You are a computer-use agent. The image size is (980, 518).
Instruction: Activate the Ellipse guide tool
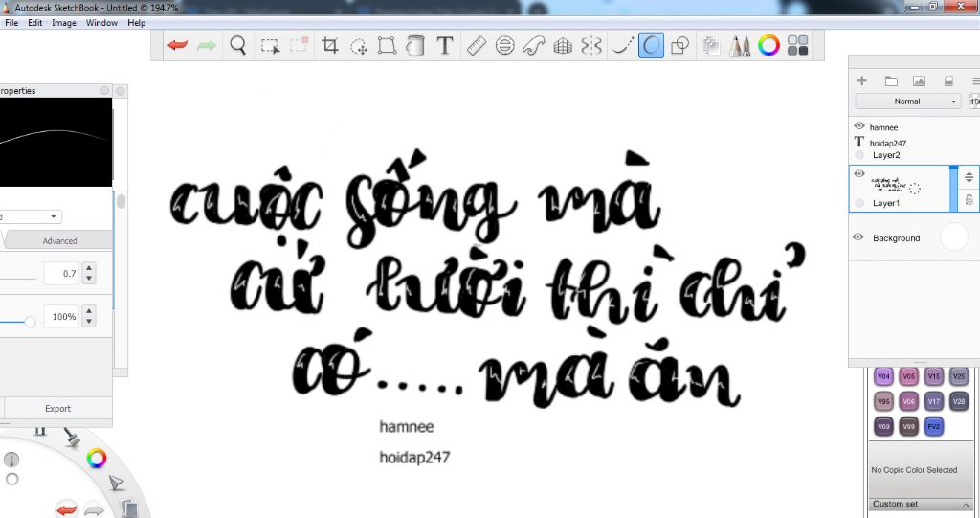pos(505,45)
